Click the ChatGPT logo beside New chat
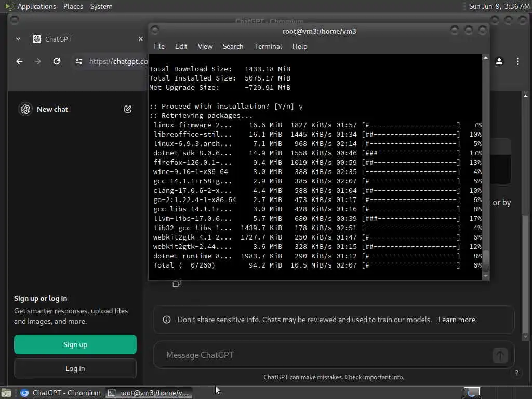532x399 pixels. (25, 109)
